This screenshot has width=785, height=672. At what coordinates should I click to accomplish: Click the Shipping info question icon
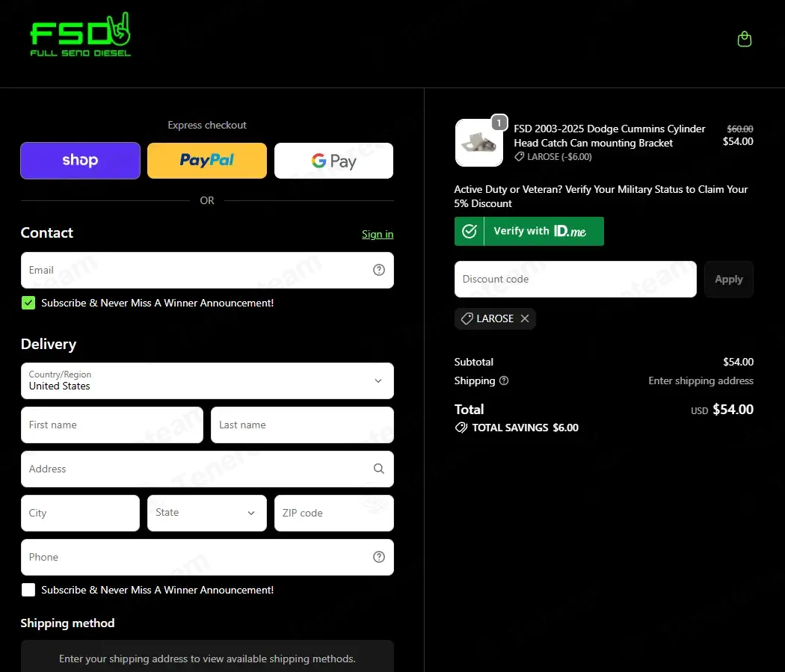point(504,380)
